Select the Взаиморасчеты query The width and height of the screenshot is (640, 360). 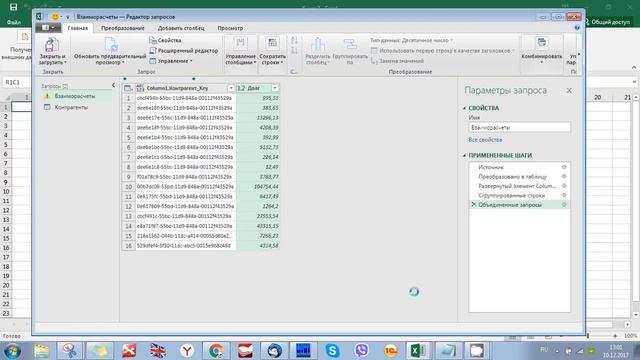[x=76, y=96]
